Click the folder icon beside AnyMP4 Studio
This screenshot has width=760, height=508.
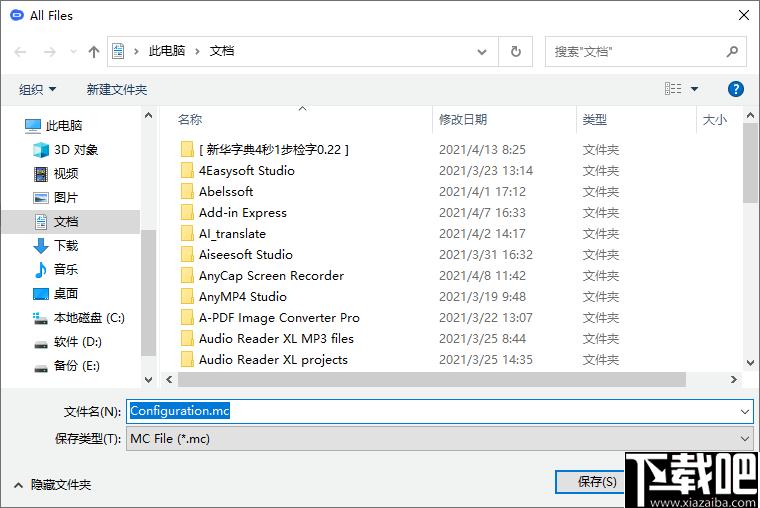(187, 296)
